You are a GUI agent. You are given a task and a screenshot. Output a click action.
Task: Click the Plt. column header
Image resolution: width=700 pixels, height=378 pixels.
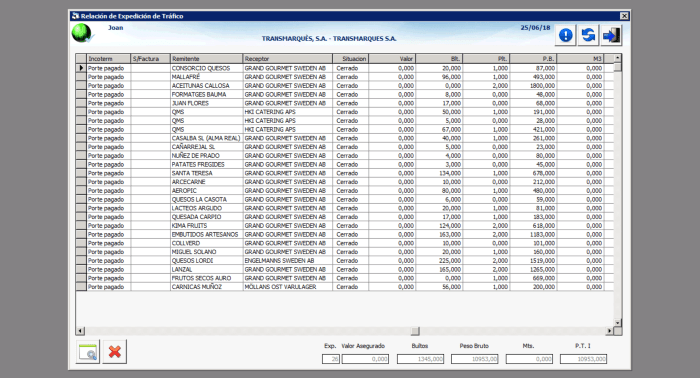coord(486,59)
